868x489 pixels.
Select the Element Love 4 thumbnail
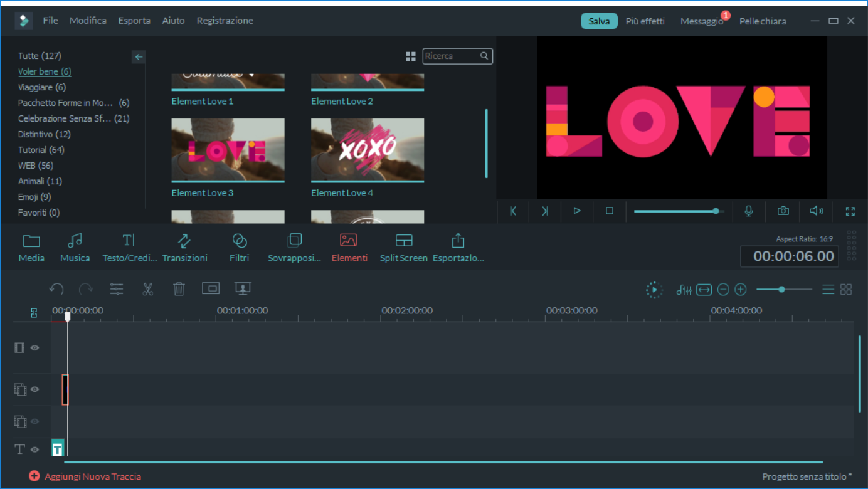(x=368, y=150)
